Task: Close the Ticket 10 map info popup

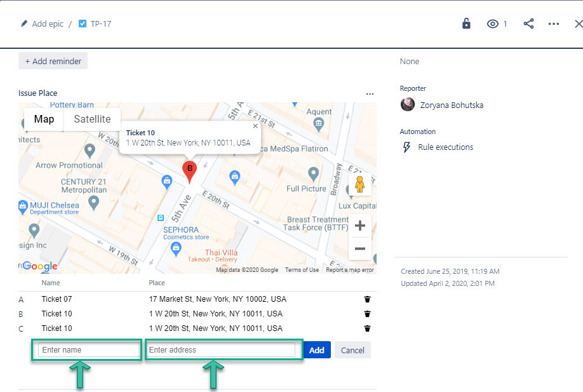Action: click(255, 126)
